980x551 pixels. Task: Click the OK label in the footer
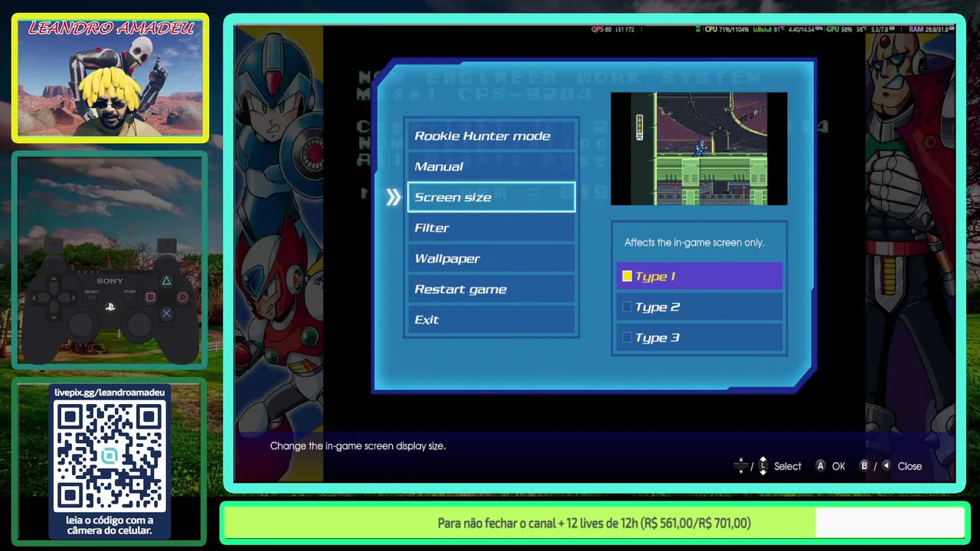[838, 466]
